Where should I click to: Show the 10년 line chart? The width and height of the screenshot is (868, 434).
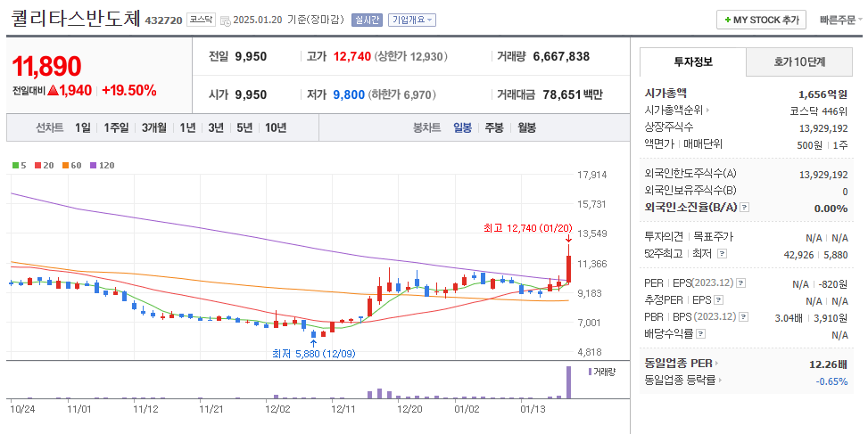[276, 127]
